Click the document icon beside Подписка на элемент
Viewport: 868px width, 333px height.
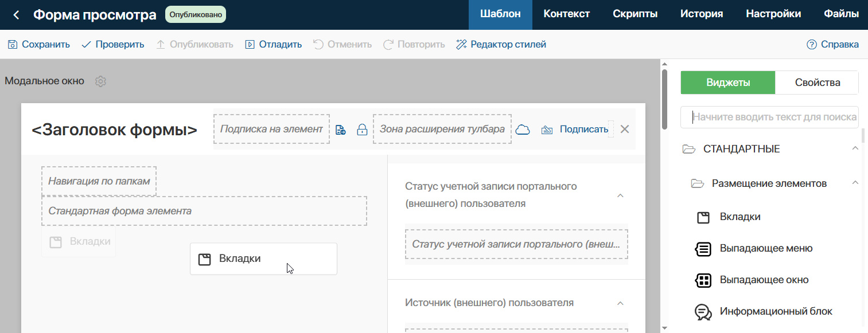341,130
